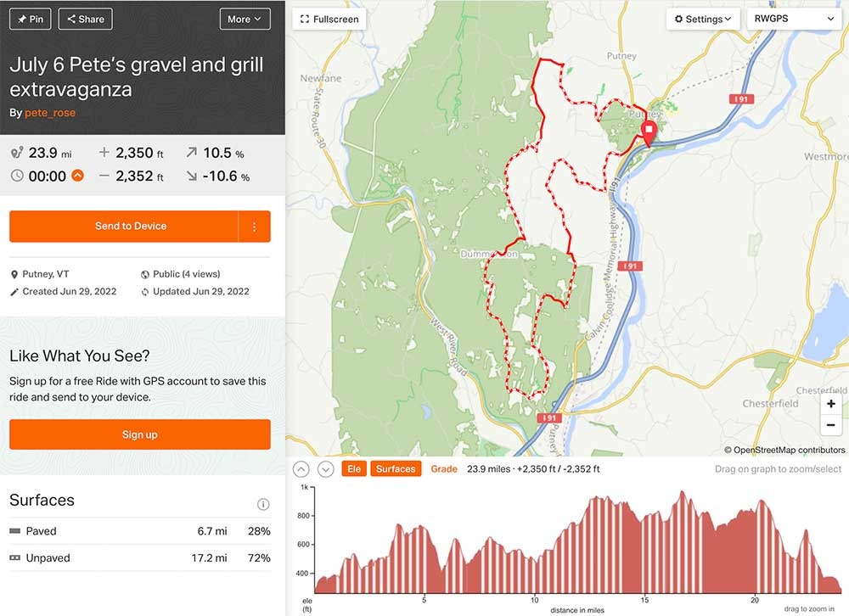This screenshot has height=616, width=849.
Task: Click the Surfaces info icon
Action: [x=263, y=504]
